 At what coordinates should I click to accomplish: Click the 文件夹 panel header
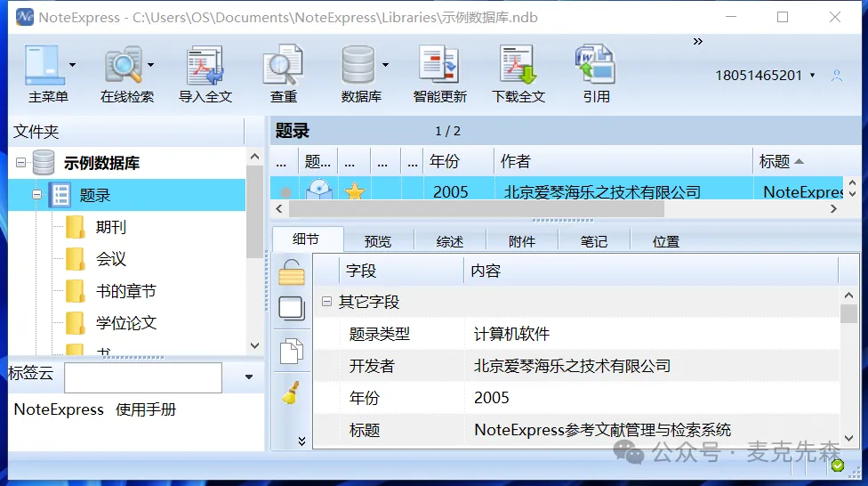click(126, 132)
